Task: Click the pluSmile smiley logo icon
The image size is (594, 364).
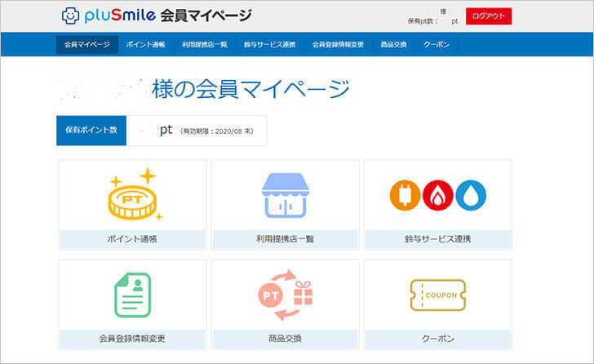Action: [70, 16]
